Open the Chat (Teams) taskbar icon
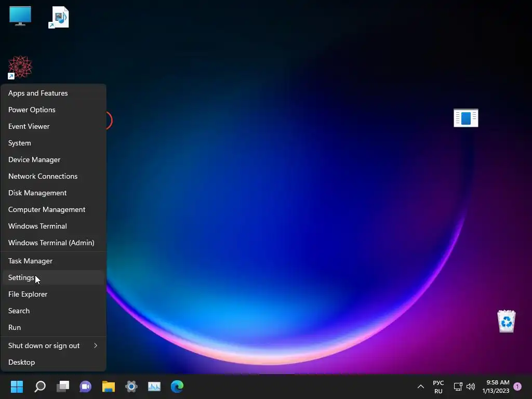The width and height of the screenshot is (532, 399). [86, 387]
